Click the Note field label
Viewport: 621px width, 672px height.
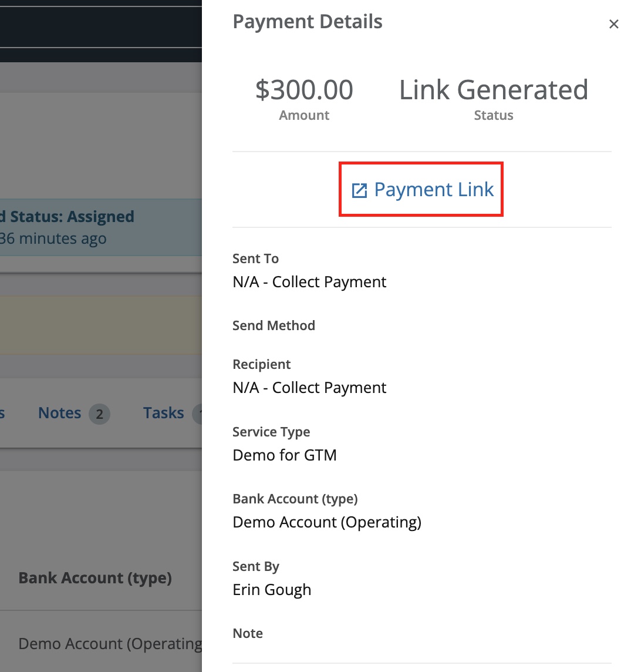click(x=248, y=633)
